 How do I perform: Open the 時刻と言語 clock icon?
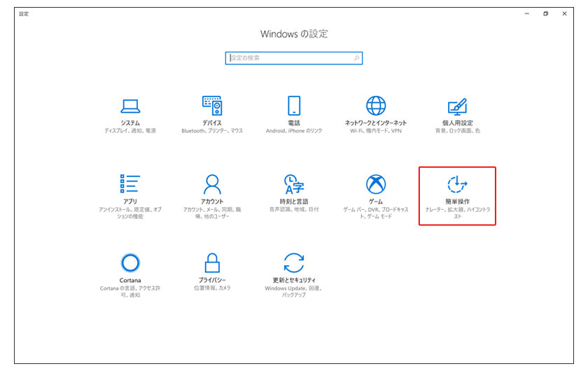click(294, 184)
